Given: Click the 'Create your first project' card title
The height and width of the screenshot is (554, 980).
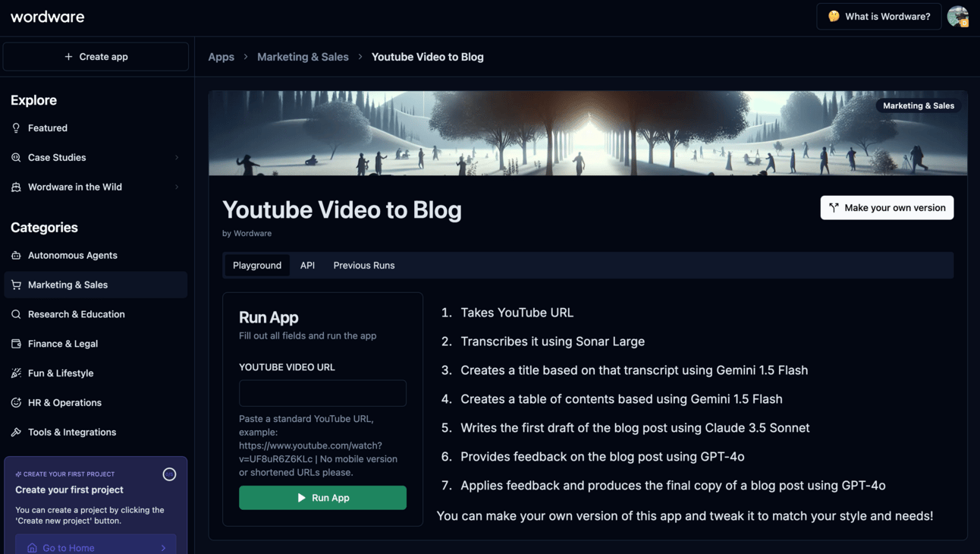Looking at the screenshot, I should 69,490.
